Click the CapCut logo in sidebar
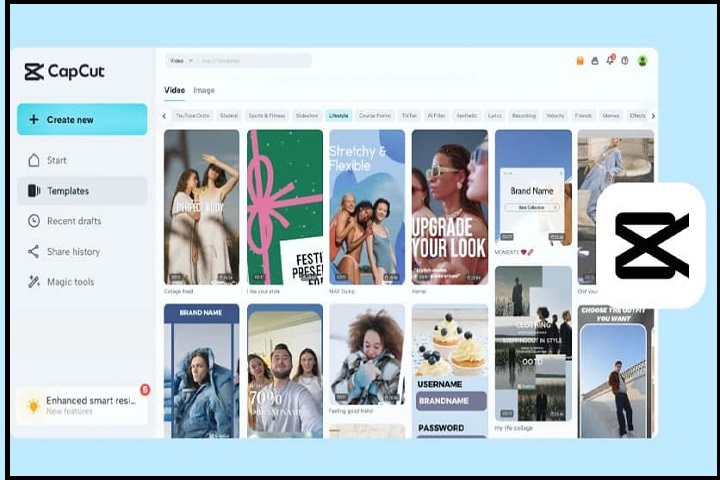The width and height of the screenshot is (720, 480). [x=64, y=72]
